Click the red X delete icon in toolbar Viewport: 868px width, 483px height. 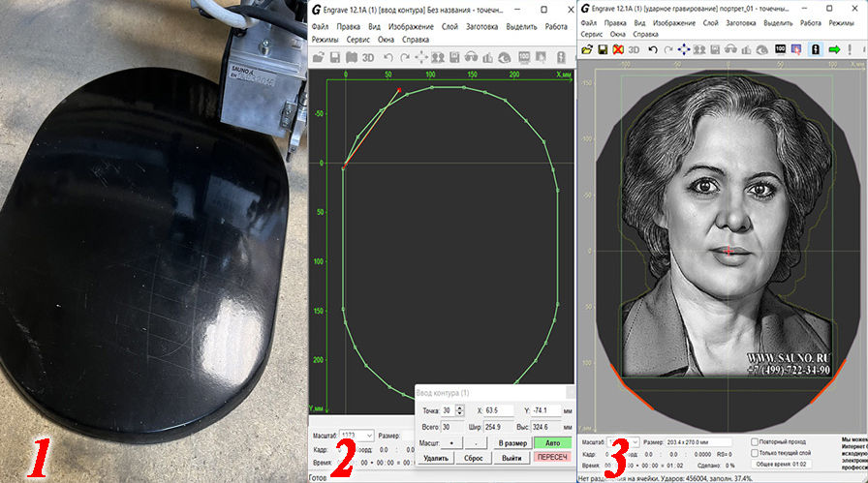click(617, 48)
